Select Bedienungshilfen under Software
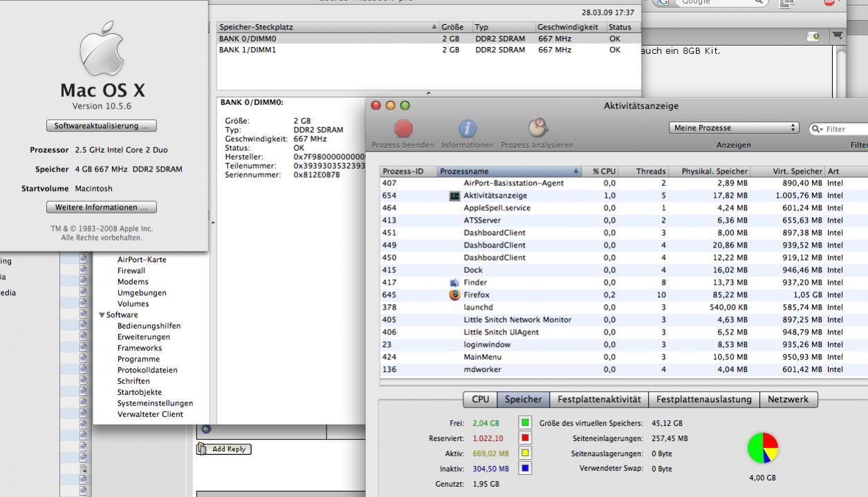 coord(149,326)
